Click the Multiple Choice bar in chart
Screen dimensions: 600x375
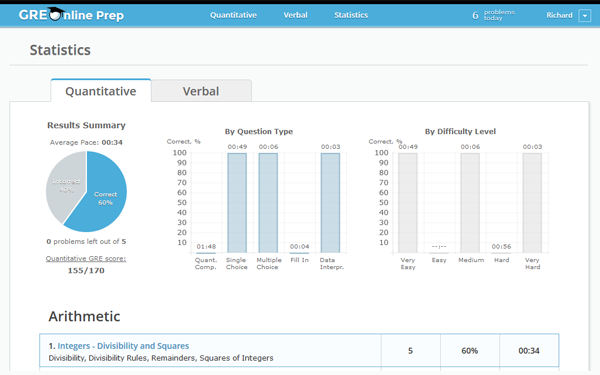coord(268,203)
